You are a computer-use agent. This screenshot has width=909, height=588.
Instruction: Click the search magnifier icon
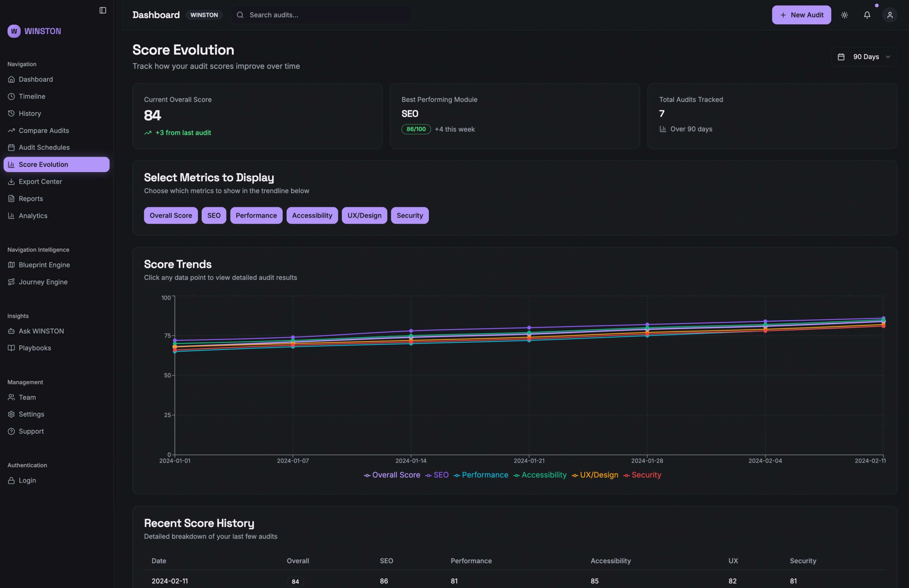coord(240,15)
